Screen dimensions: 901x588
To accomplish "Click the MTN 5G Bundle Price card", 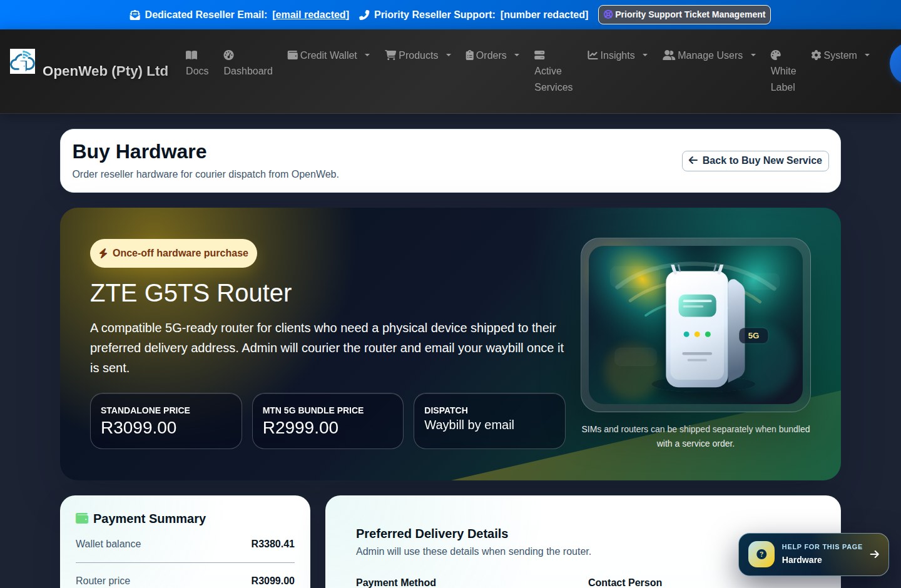I will point(328,421).
